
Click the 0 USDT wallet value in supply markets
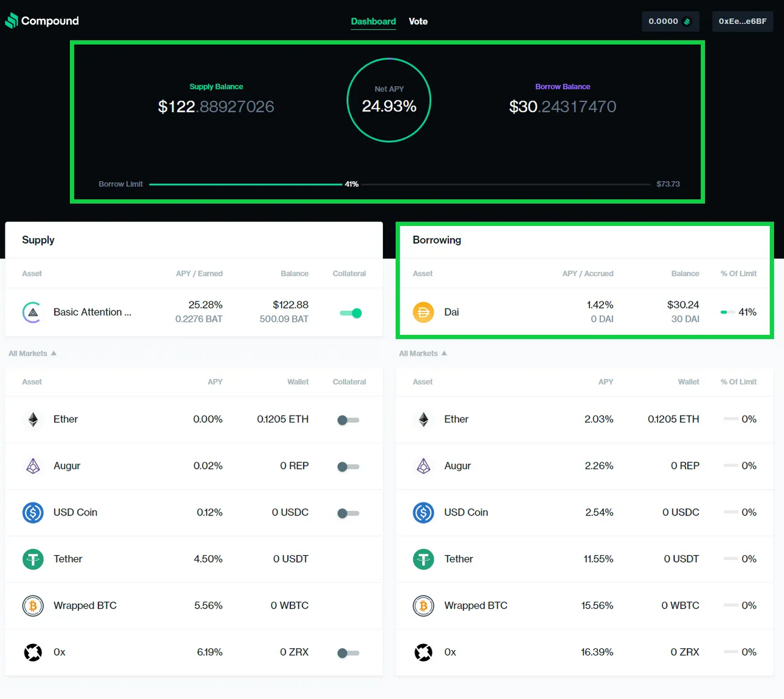[291, 559]
